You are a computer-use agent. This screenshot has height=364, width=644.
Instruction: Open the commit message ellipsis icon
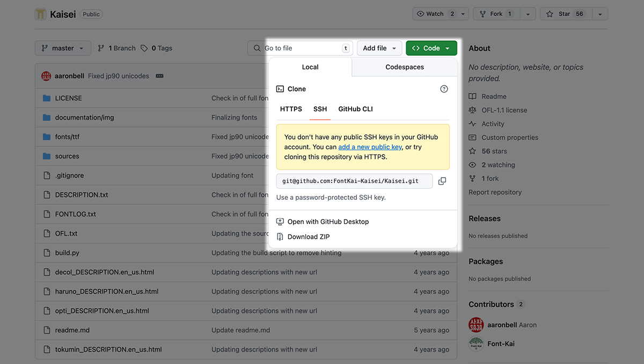[159, 76]
